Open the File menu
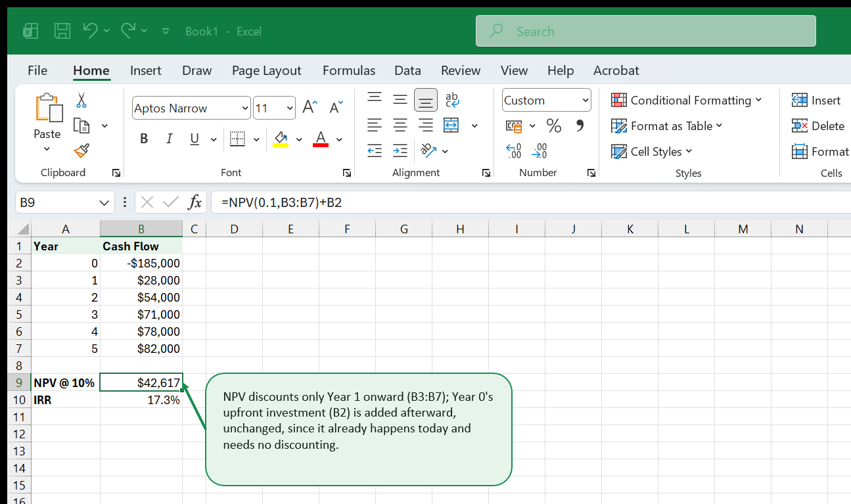 pyautogui.click(x=37, y=70)
